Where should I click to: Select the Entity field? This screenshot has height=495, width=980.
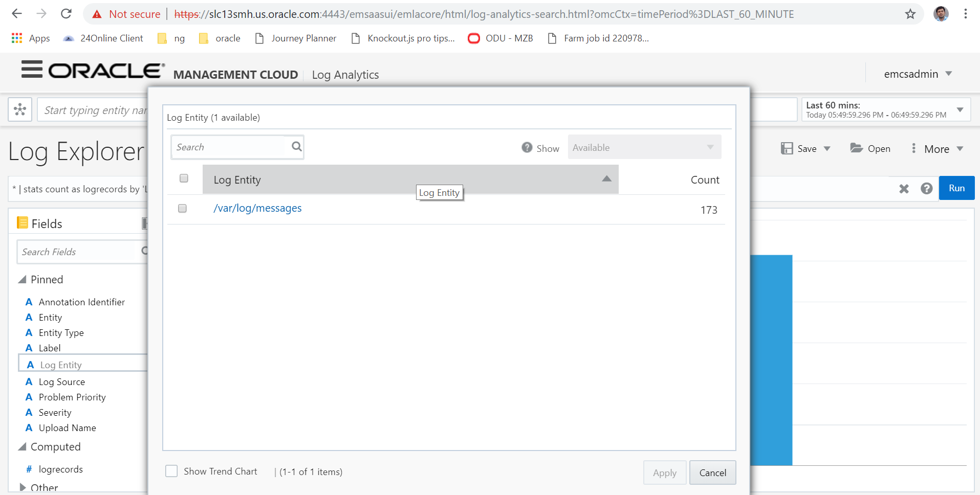coord(50,318)
